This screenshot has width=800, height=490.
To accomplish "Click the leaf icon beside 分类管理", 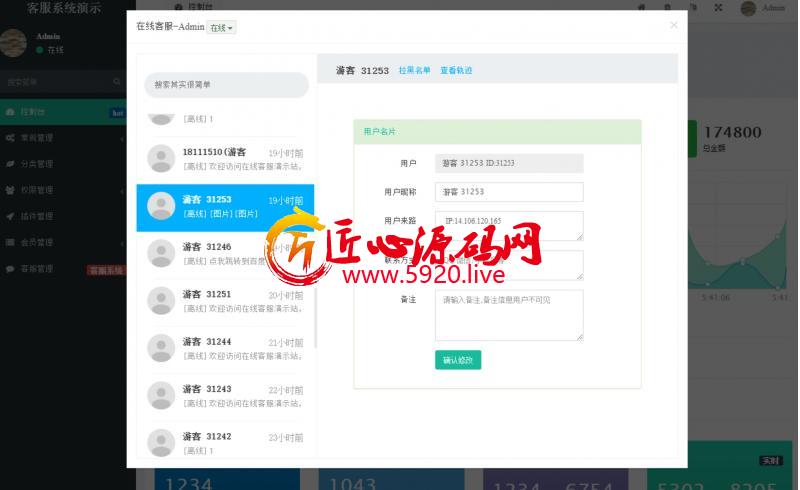I will [x=10, y=164].
